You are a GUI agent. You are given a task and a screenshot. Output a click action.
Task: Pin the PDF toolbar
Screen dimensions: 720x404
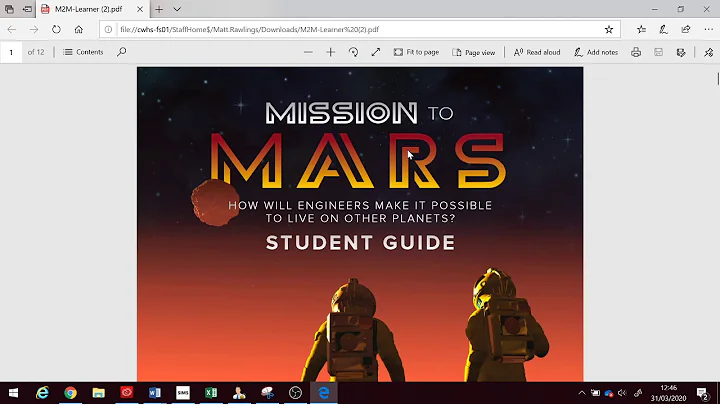(709, 52)
